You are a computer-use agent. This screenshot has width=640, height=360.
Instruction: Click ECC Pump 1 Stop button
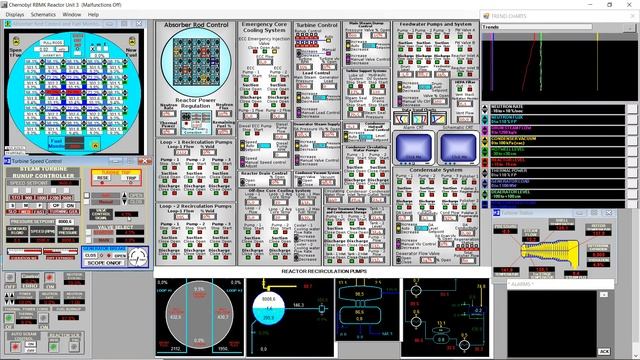[x=247, y=80]
